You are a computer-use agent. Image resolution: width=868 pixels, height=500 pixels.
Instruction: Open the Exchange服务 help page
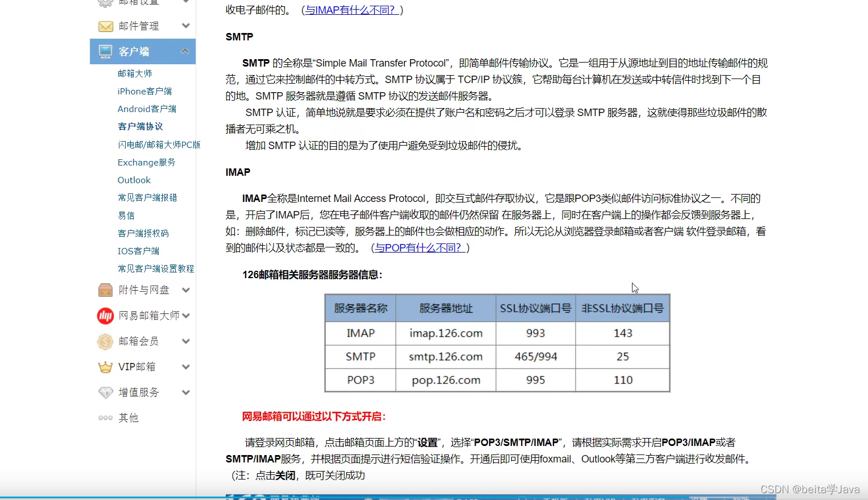(147, 162)
